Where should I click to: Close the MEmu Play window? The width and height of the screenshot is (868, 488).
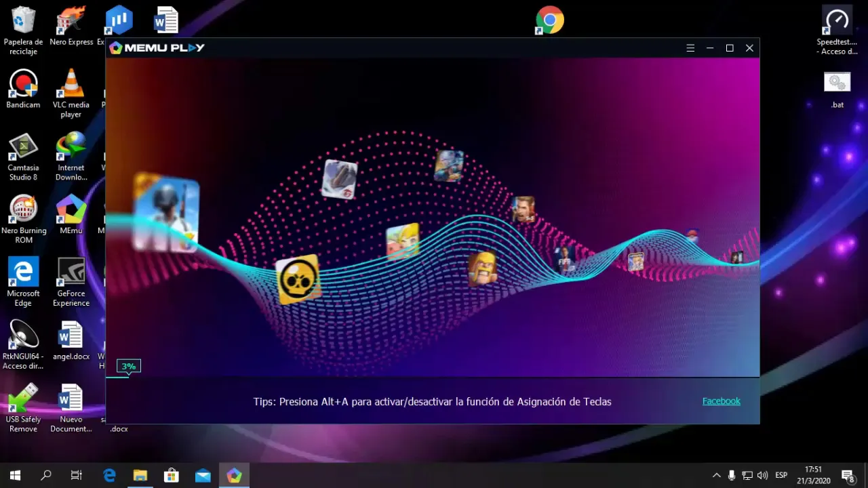(749, 48)
